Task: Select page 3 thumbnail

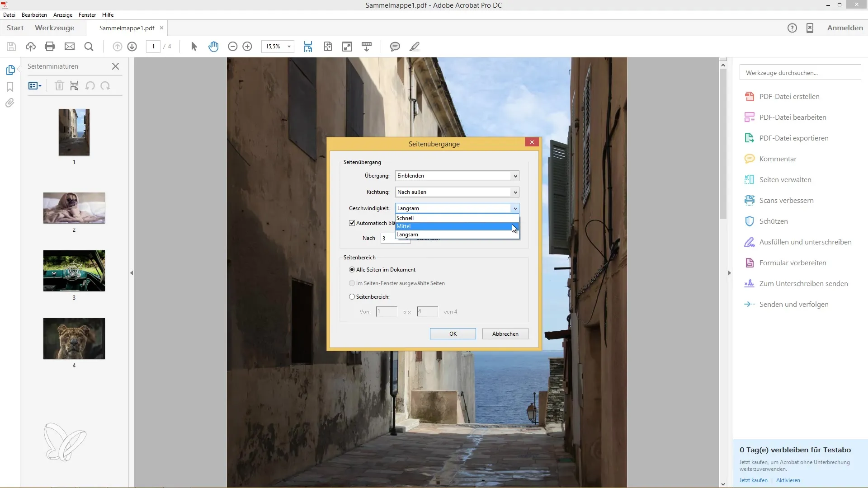Action: click(74, 271)
